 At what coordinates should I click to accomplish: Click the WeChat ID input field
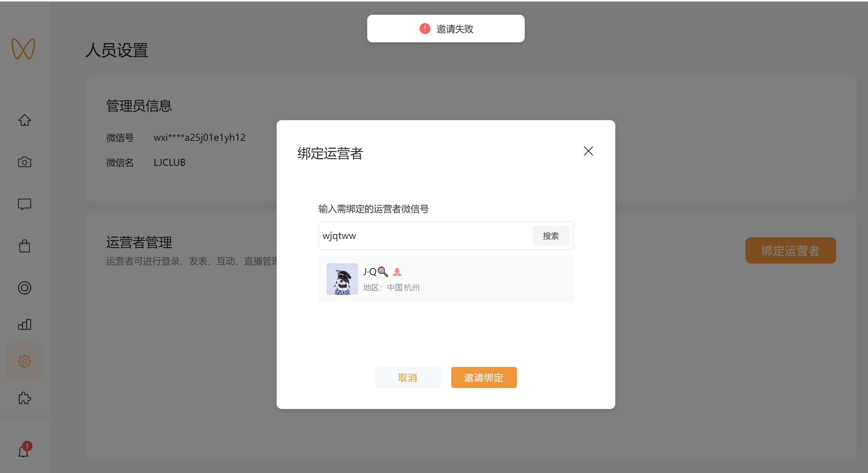(425, 236)
